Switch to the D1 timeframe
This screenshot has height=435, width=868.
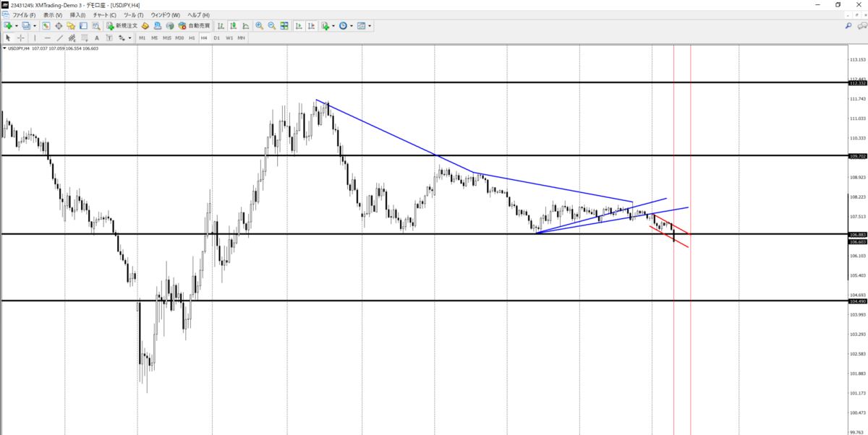pyautogui.click(x=216, y=38)
